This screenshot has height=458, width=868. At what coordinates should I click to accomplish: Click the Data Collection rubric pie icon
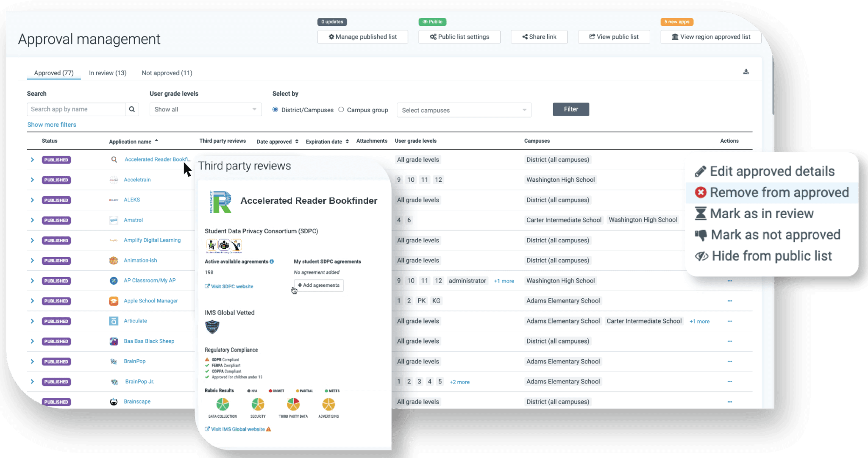pyautogui.click(x=223, y=405)
